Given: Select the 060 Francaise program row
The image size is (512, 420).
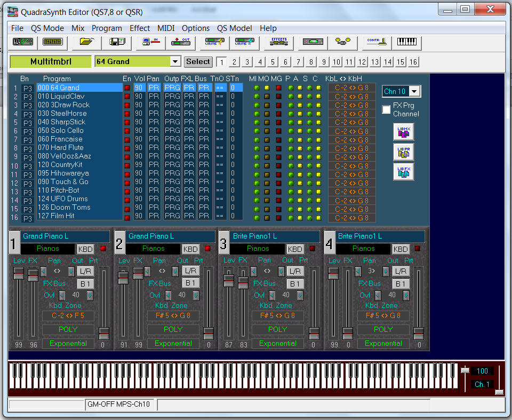Looking at the screenshot, I should [60, 139].
